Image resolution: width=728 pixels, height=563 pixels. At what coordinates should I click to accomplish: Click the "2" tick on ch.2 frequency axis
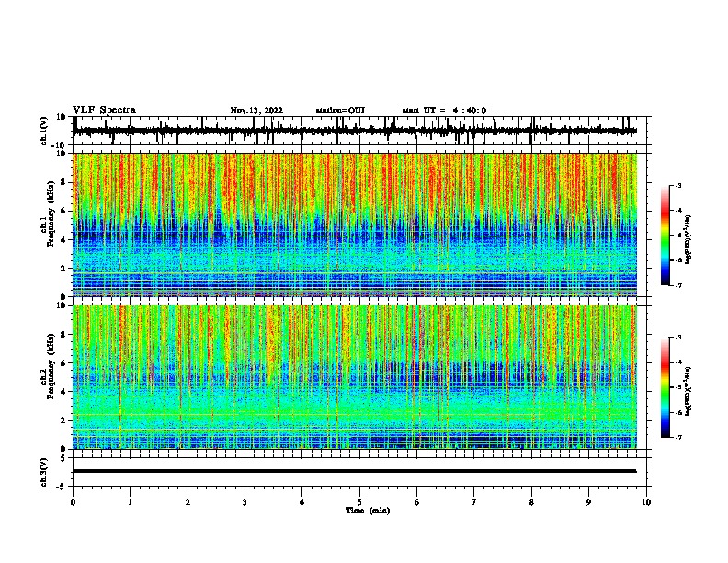tap(64, 420)
